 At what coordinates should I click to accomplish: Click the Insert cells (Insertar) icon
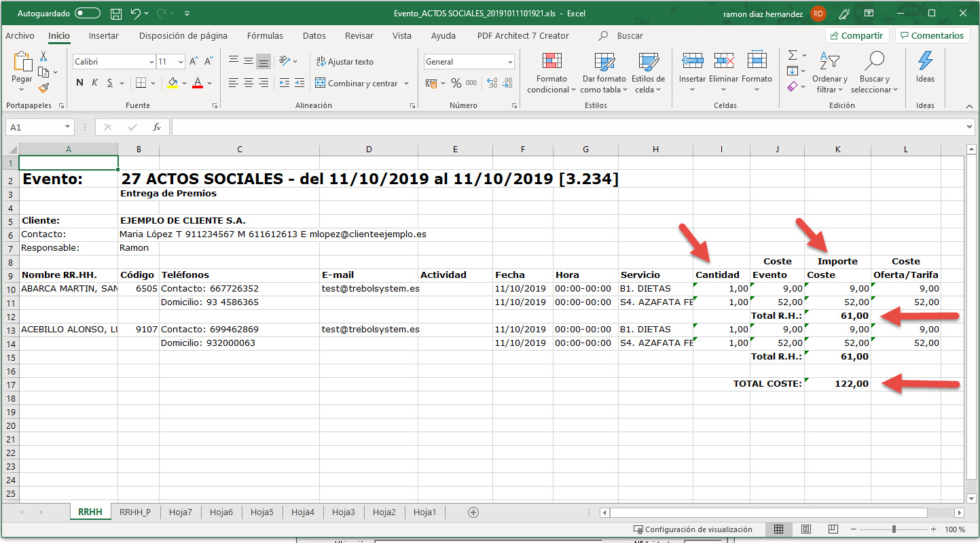[x=692, y=60]
